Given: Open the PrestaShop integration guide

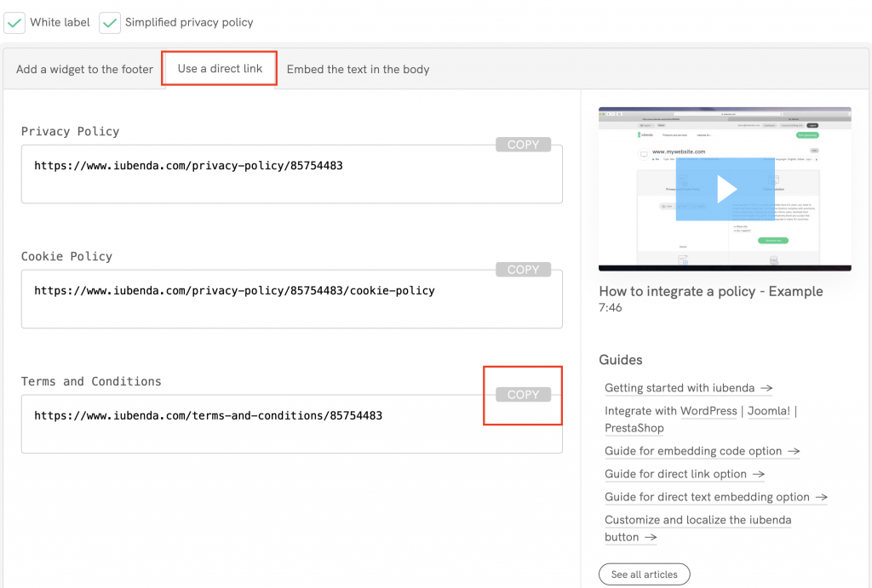Looking at the screenshot, I should tap(634, 428).
